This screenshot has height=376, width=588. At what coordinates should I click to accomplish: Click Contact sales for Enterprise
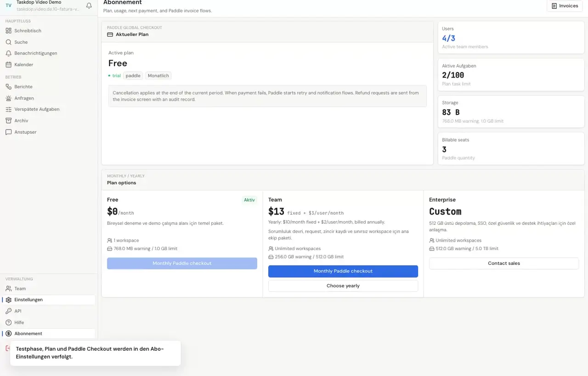[x=504, y=263]
